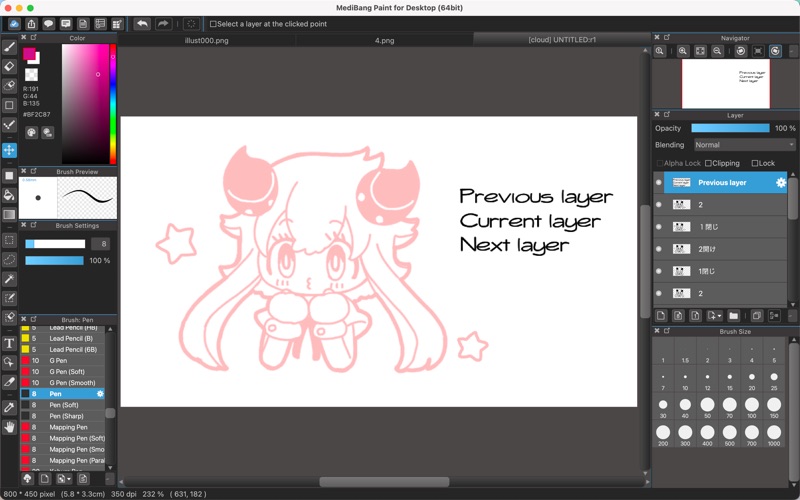Toggle visibility of layer ' 1 閉じ' third row
This screenshot has width=800, height=500.
(659, 227)
